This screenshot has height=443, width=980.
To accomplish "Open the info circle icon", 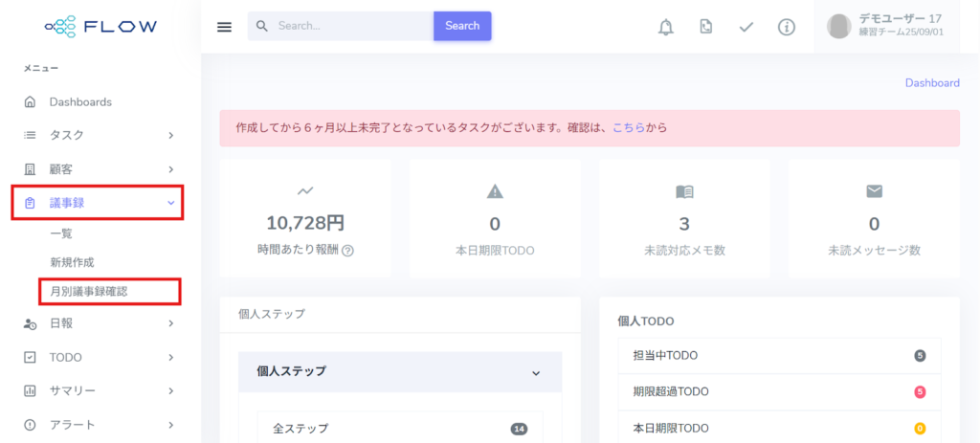I will click(x=787, y=27).
